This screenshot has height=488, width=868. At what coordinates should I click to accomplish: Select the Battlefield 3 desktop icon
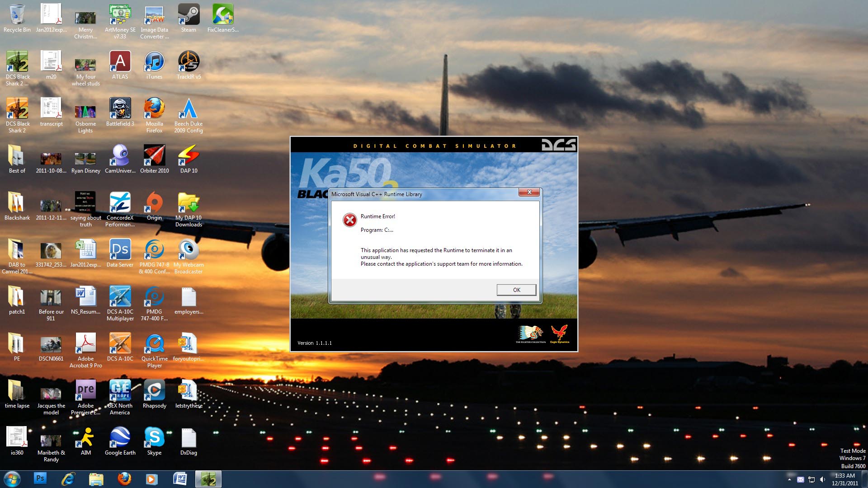(120, 112)
